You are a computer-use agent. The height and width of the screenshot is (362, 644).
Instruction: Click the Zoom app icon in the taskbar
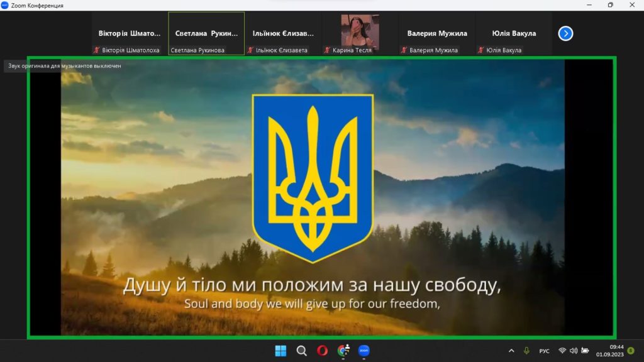pyautogui.click(x=364, y=351)
